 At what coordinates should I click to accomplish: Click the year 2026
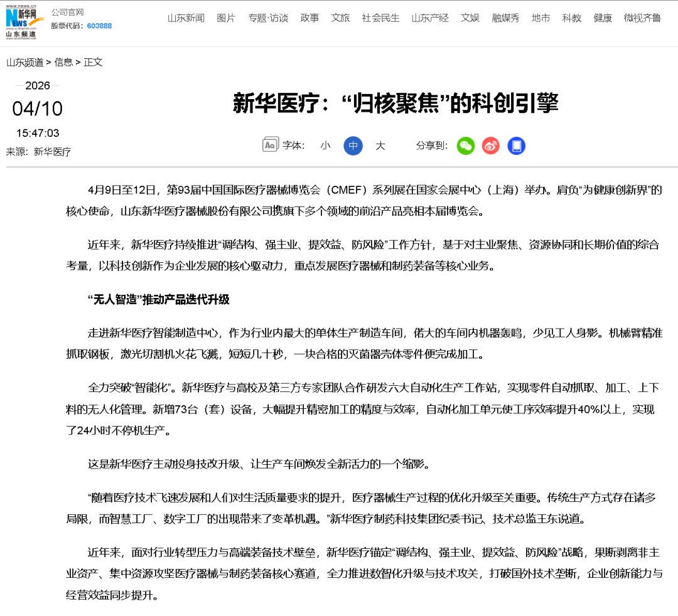(x=38, y=85)
